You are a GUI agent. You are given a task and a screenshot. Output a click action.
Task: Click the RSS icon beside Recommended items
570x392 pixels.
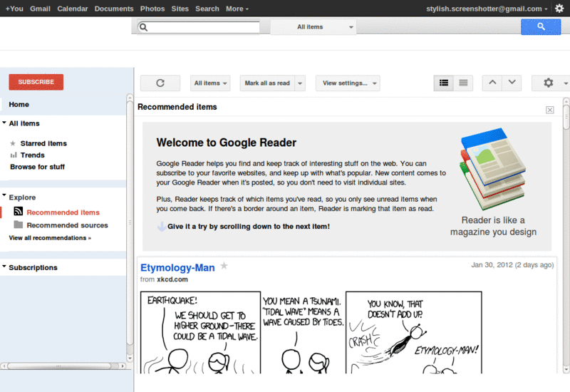pos(19,211)
